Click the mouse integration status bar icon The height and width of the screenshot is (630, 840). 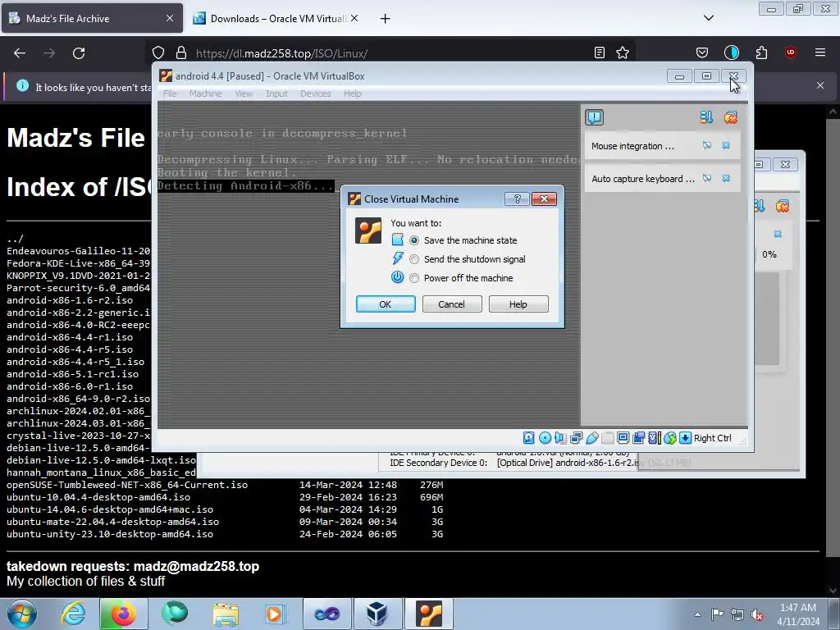point(670,438)
